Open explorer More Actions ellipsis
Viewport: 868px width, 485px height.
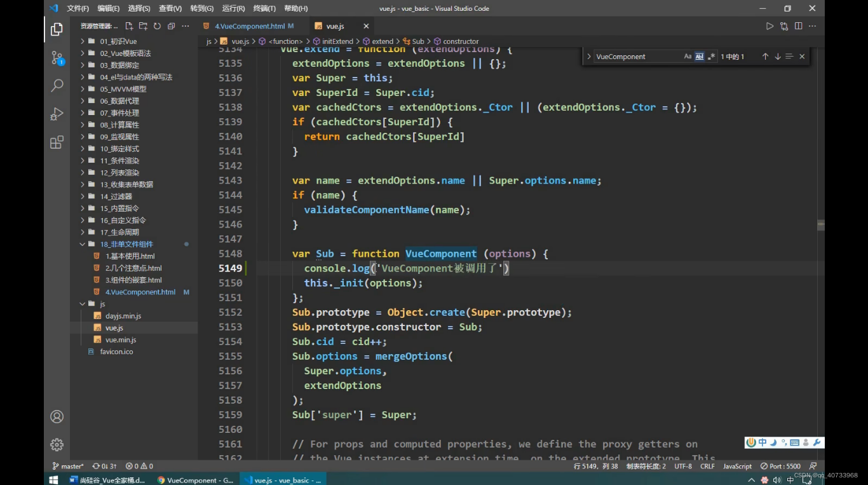click(186, 26)
